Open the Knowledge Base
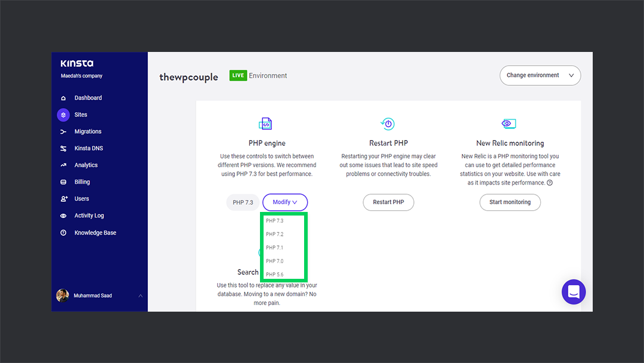Screen dimensions: 644x363 pos(95,233)
